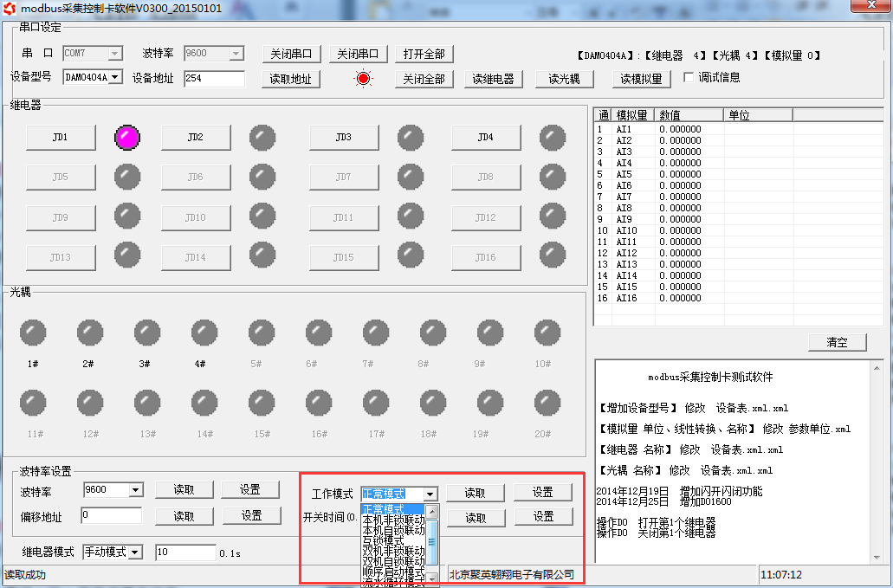Expand the 继电器模式 手动模式 dropdown
Image resolution: width=893 pixels, height=588 pixels.
pyautogui.click(x=134, y=552)
